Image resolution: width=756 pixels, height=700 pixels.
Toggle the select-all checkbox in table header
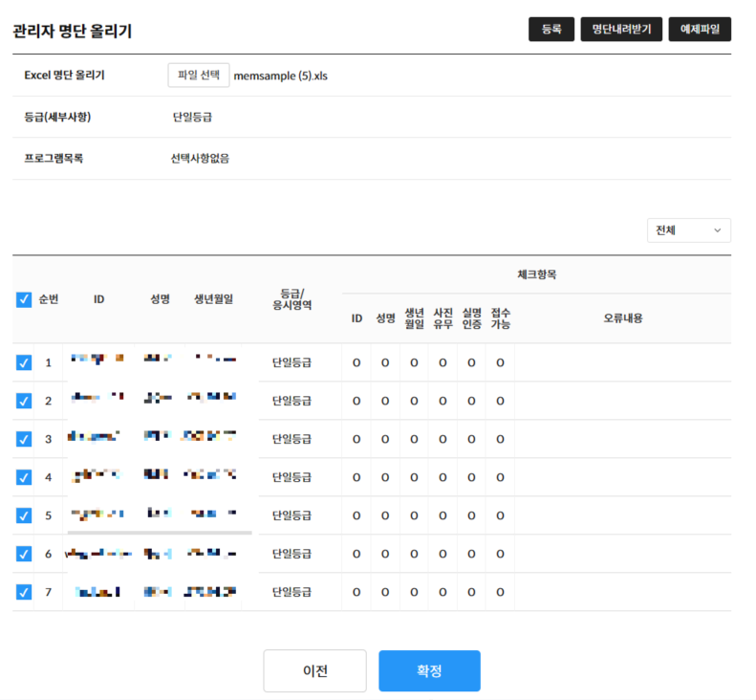(x=24, y=299)
